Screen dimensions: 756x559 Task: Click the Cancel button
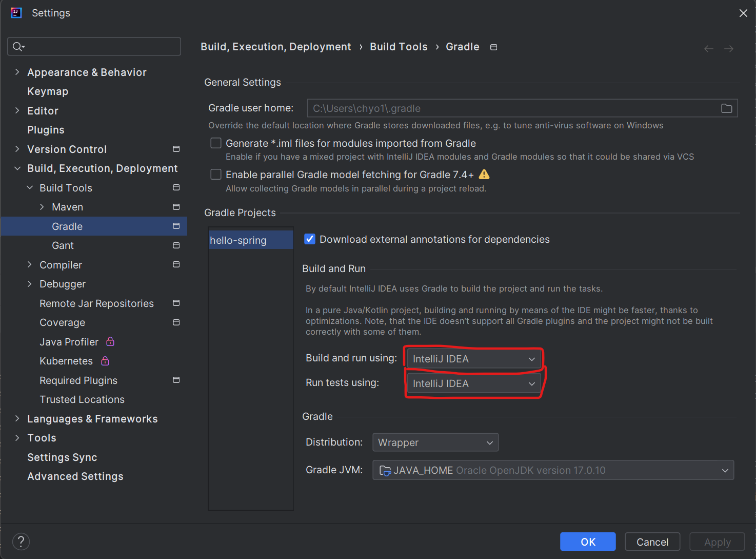pyautogui.click(x=652, y=542)
